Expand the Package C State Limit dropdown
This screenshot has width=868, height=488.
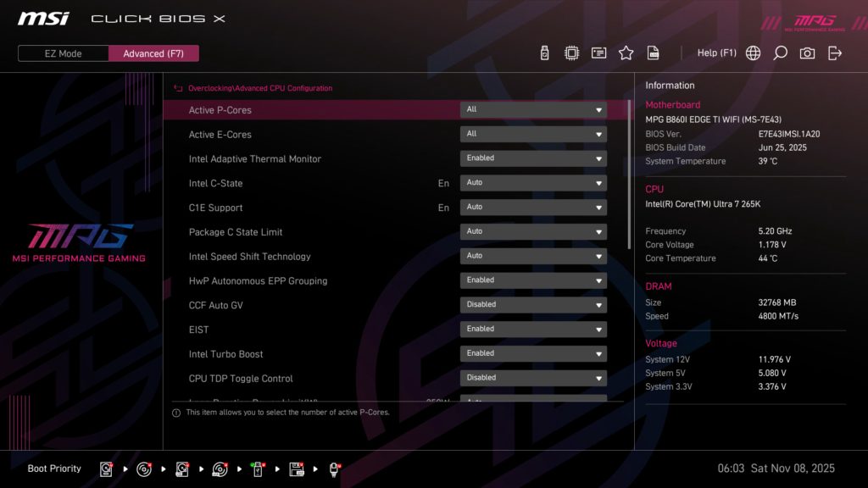pyautogui.click(x=532, y=231)
